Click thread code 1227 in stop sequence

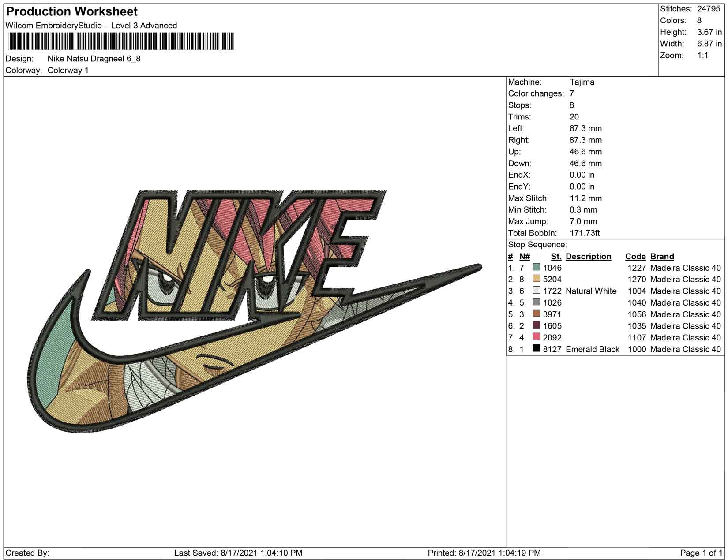637,268
